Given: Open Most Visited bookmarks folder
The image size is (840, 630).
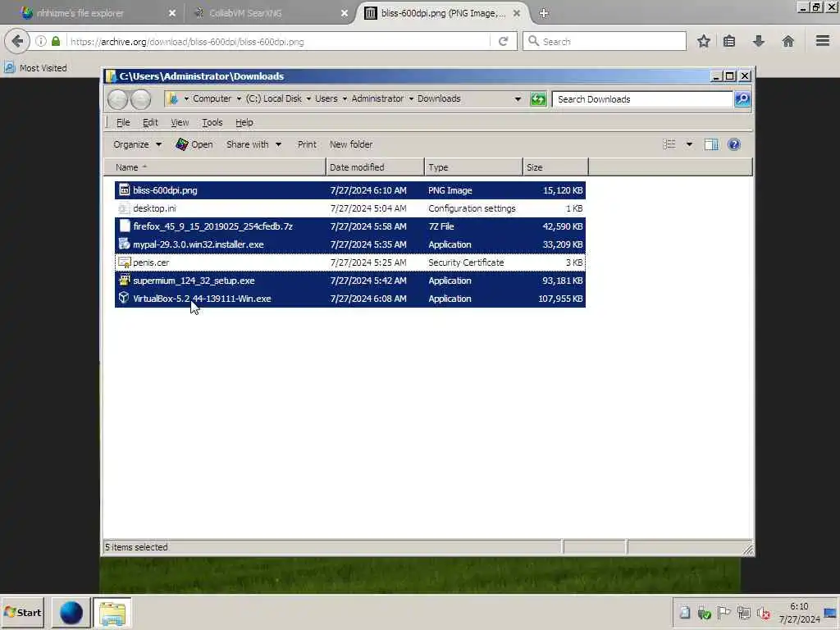Looking at the screenshot, I should point(36,68).
